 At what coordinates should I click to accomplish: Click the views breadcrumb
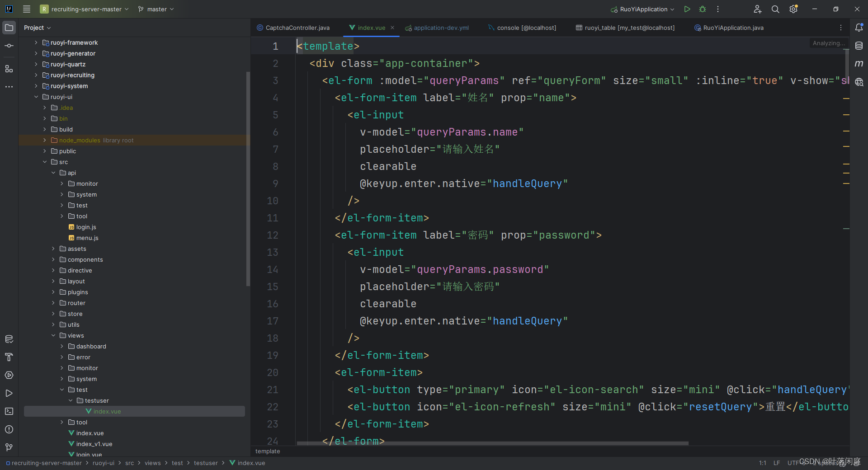[x=153, y=463]
